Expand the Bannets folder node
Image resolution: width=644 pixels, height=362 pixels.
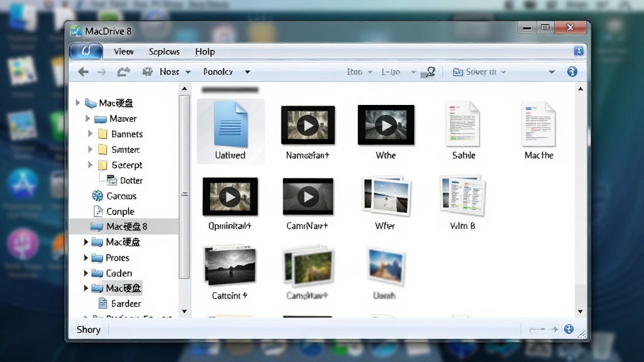click(90, 134)
